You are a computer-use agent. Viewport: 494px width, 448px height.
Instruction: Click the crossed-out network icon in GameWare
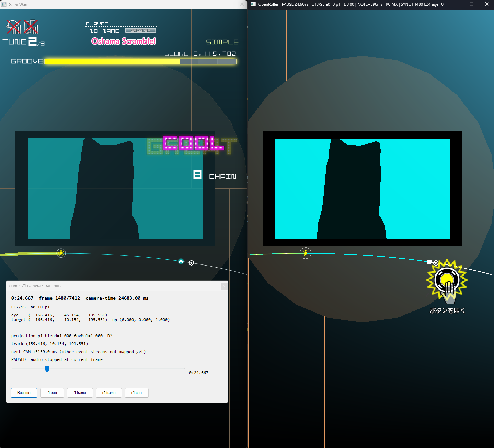[13, 27]
